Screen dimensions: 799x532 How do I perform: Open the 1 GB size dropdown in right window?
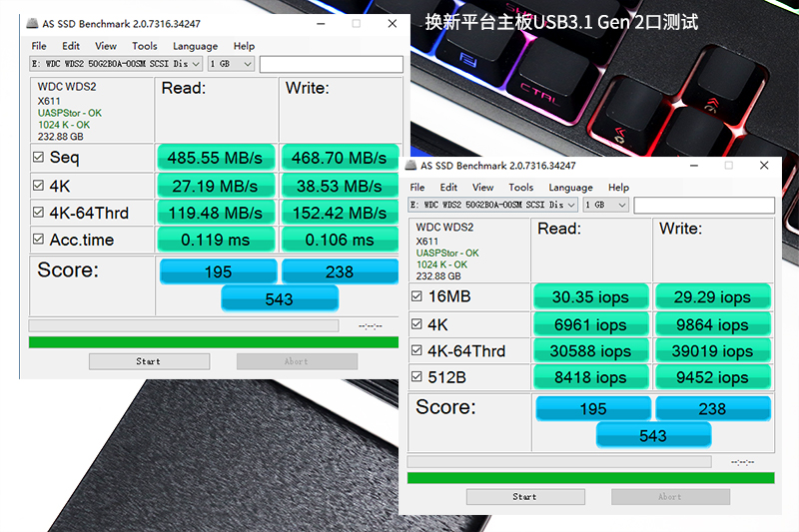pos(605,206)
